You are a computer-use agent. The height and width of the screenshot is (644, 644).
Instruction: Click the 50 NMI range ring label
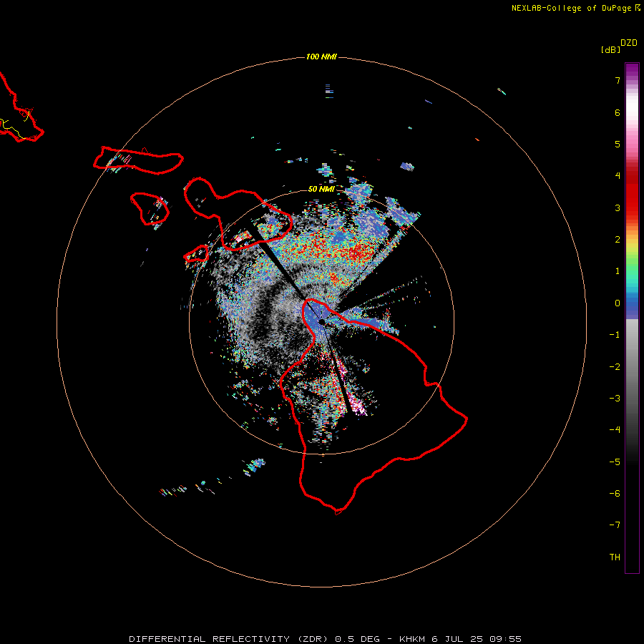pos(321,189)
